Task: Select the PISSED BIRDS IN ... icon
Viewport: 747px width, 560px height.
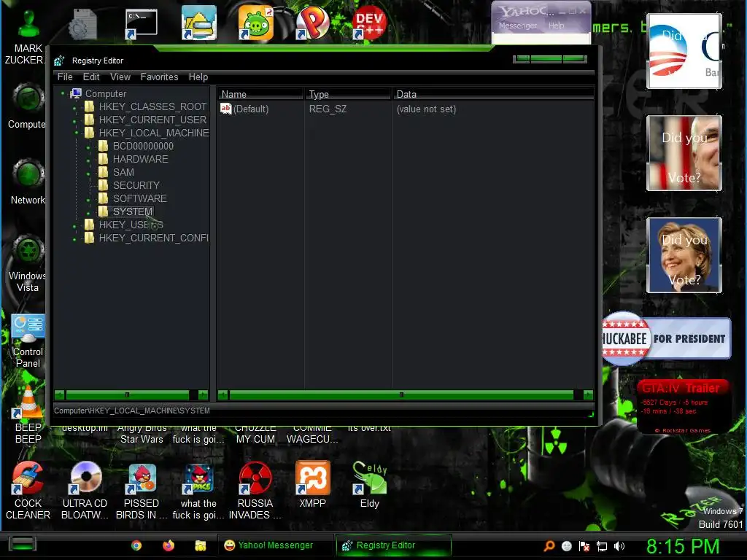Action: point(142,478)
